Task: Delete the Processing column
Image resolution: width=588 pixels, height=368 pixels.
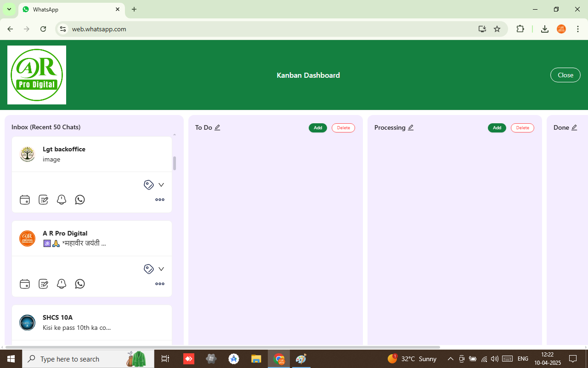Action: click(522, 128)
